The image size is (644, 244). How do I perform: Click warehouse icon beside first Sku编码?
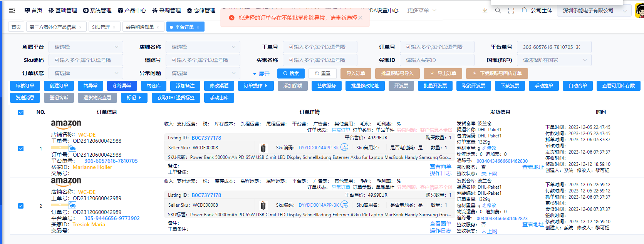point(344,147)
